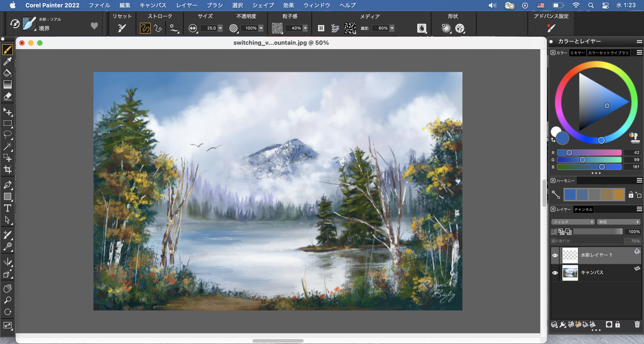
Task: Click the Magnifier zoom tool
Action: (x=8, y=300)
